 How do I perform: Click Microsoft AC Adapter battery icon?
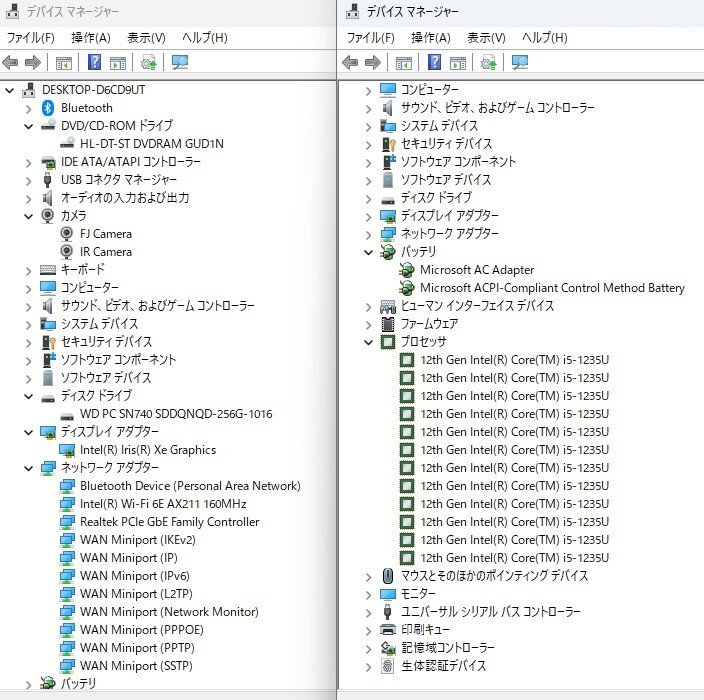point(407,270)
